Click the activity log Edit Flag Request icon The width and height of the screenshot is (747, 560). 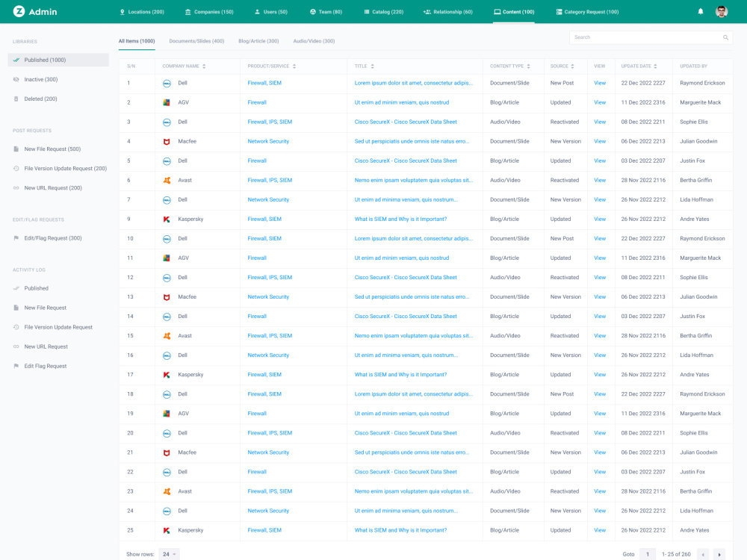point(16,366)
